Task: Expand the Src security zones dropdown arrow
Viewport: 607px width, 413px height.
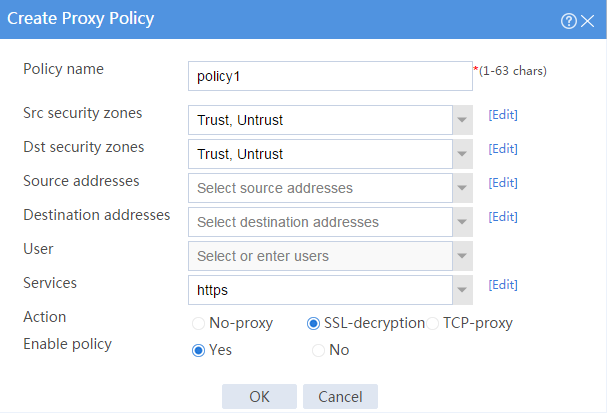Action: coord(462,120)
